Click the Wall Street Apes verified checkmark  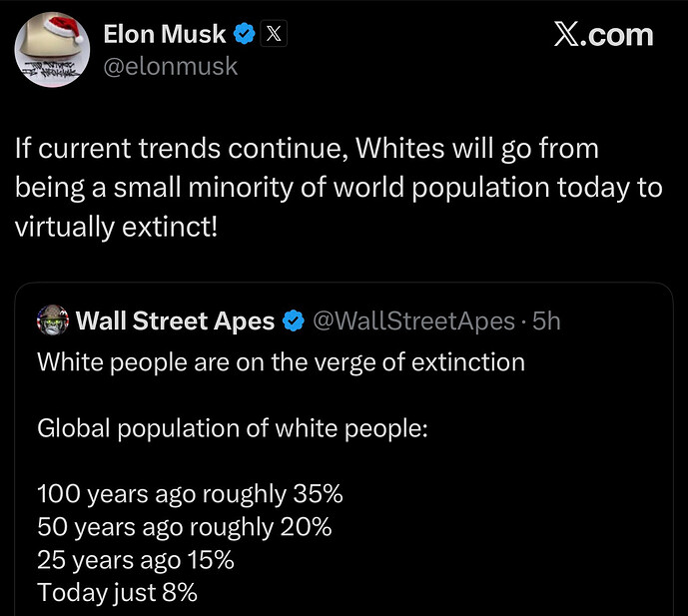pyautogui.click(x=294, y=321)
